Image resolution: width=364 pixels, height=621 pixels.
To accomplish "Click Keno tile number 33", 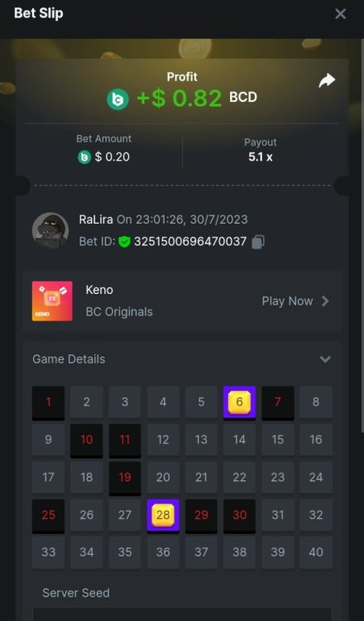I will point(48,552).
